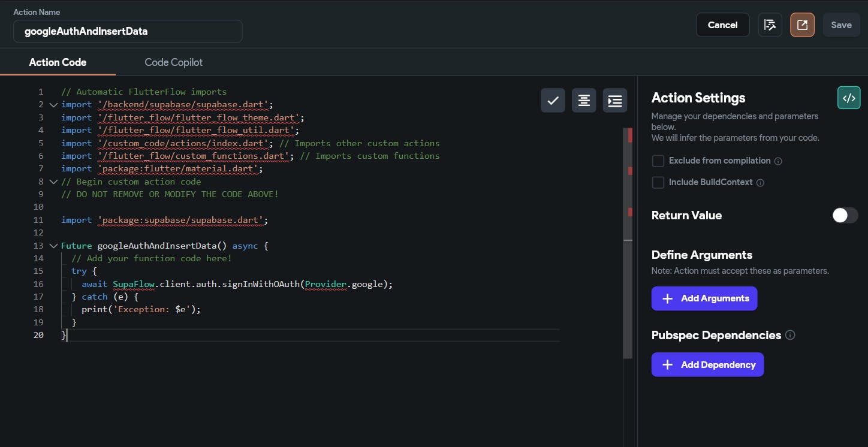Click the checkmark validate code icon
The image size is (868, 447).
[553, 101]
